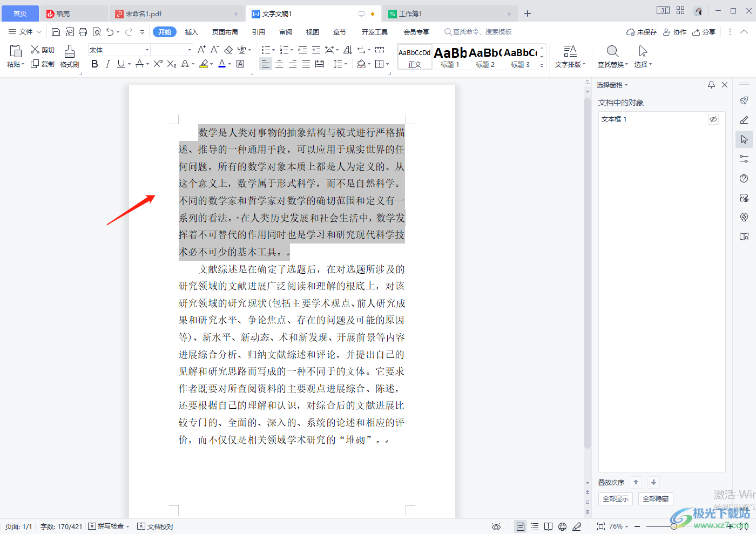Toggle Bold formatting
This screenshot has height=534, width=756.
click(x=95, y=64)
